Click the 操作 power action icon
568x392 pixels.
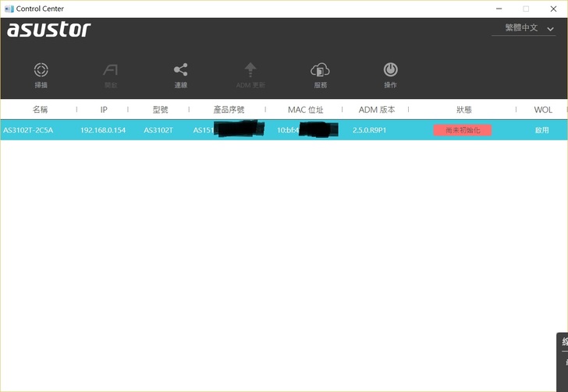(390, 69)
